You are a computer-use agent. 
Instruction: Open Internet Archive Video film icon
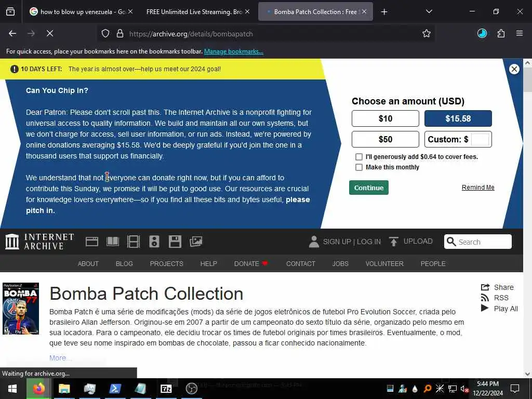134,242
